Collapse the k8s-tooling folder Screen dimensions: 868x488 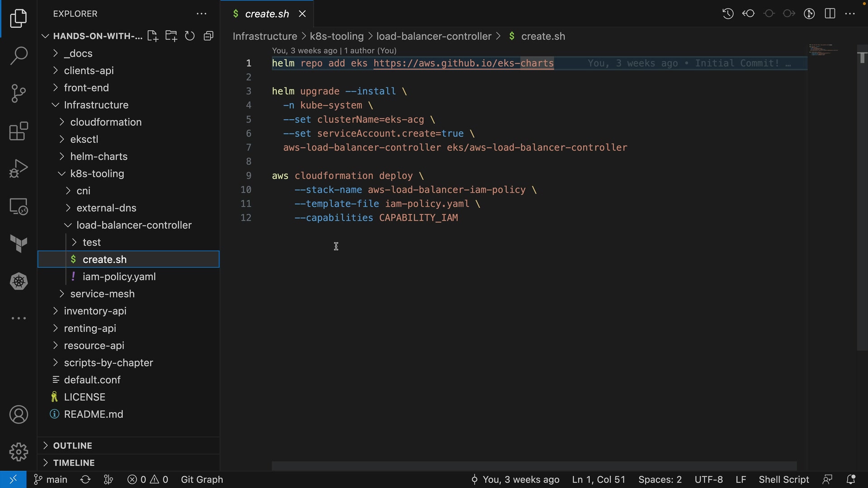pyautogui.click(x=97, y=174)
